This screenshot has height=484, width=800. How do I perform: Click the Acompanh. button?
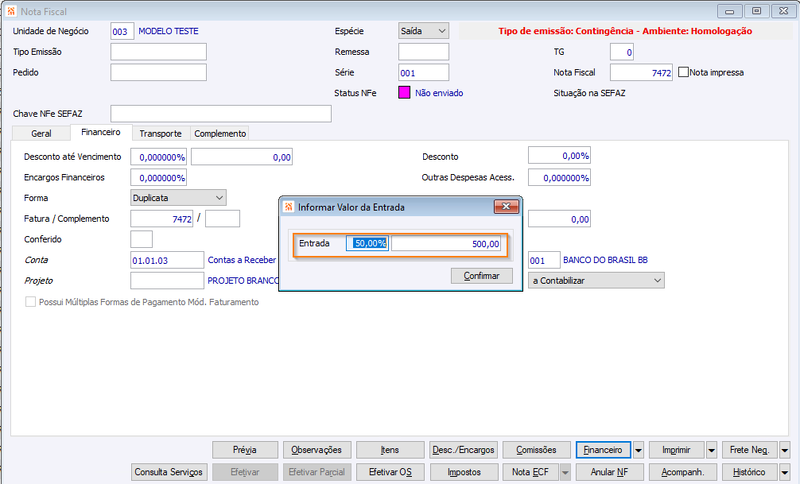683,472
